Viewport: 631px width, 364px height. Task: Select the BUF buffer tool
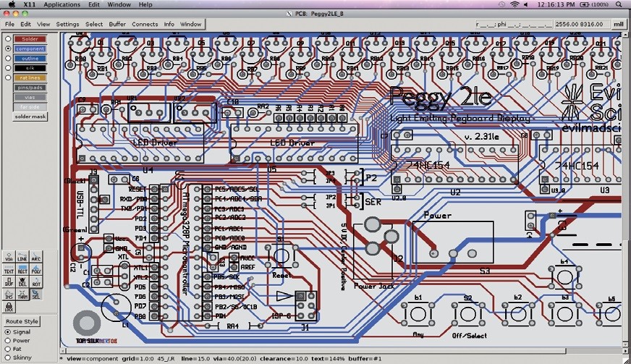9,282
